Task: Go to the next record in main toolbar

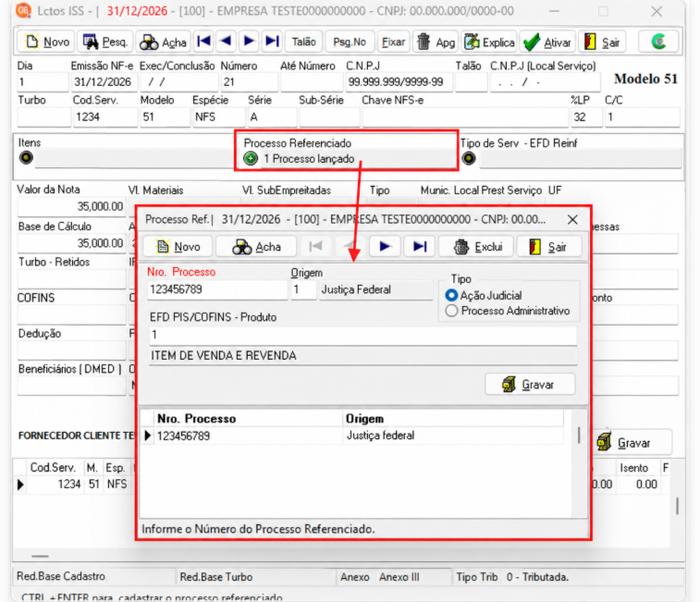Action: pyautogui.click(x=249, y=42)
